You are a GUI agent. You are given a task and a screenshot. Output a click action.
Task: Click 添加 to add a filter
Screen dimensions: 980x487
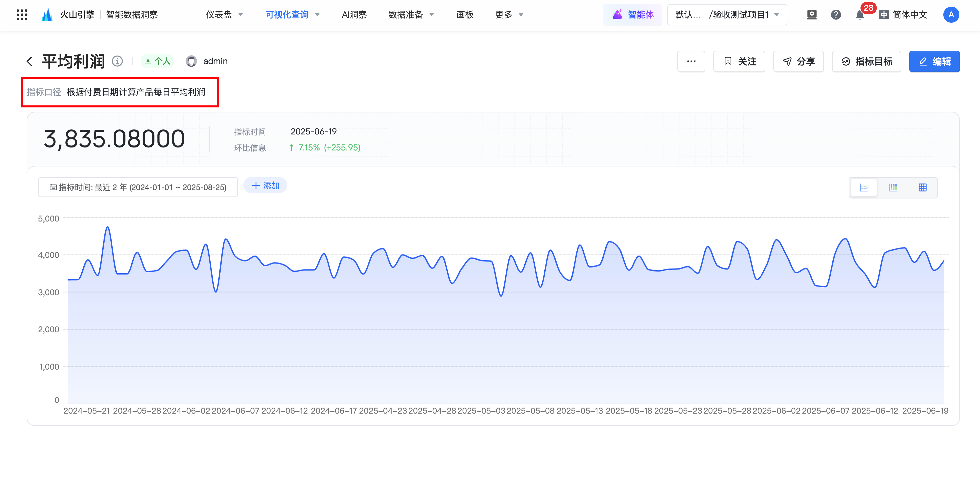tap(265, 185)
